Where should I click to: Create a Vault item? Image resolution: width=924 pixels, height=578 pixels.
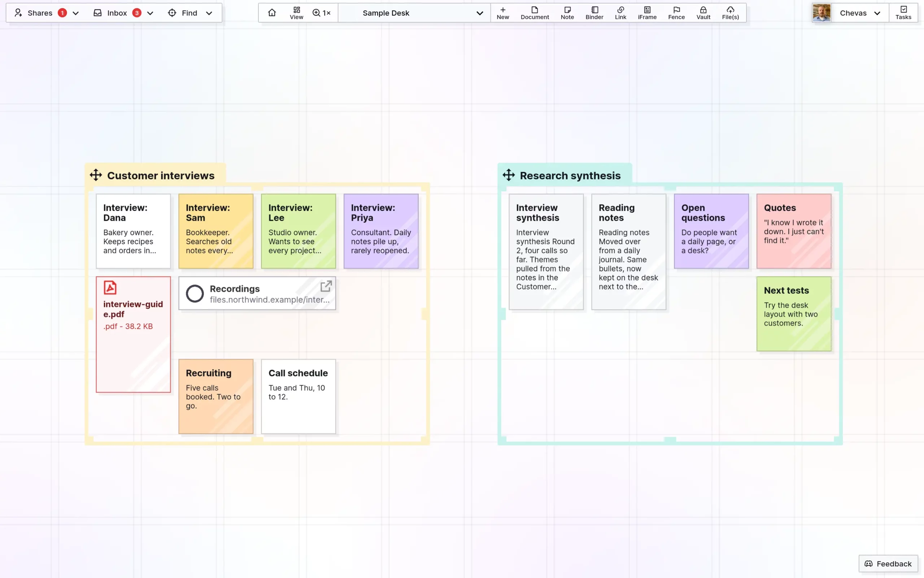pyautogui.click(x=703, y=13)
